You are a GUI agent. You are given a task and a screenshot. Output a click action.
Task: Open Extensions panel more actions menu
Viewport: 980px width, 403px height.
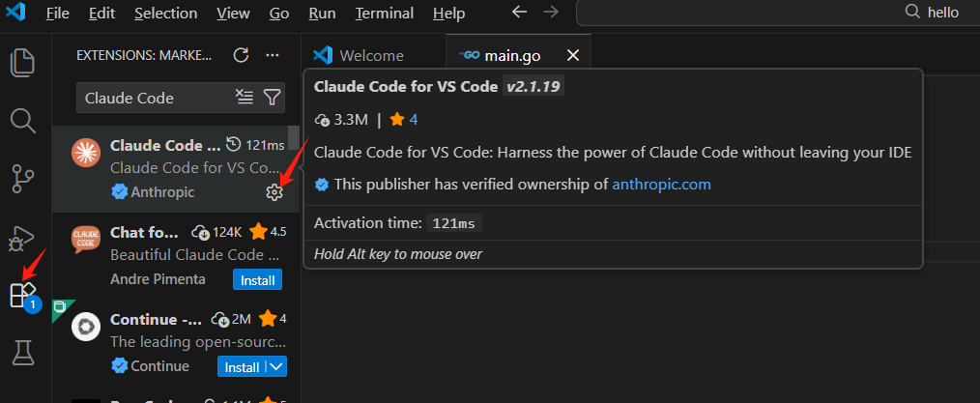point(272,55)
